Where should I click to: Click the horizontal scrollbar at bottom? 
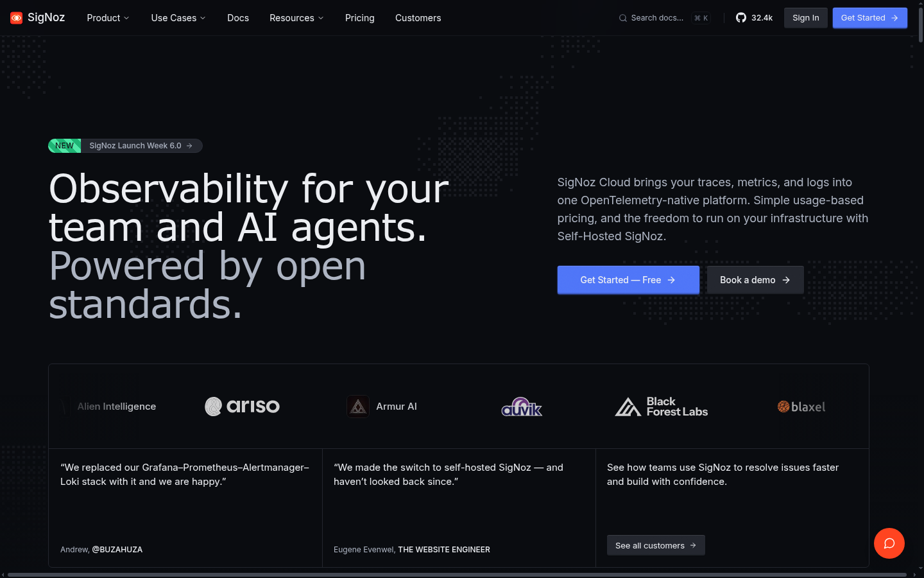[457, 575]
